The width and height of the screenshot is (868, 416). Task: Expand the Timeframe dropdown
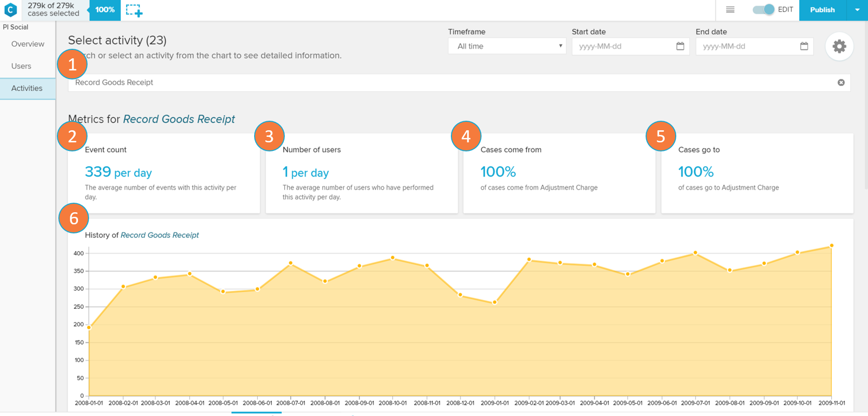point(507,46)
